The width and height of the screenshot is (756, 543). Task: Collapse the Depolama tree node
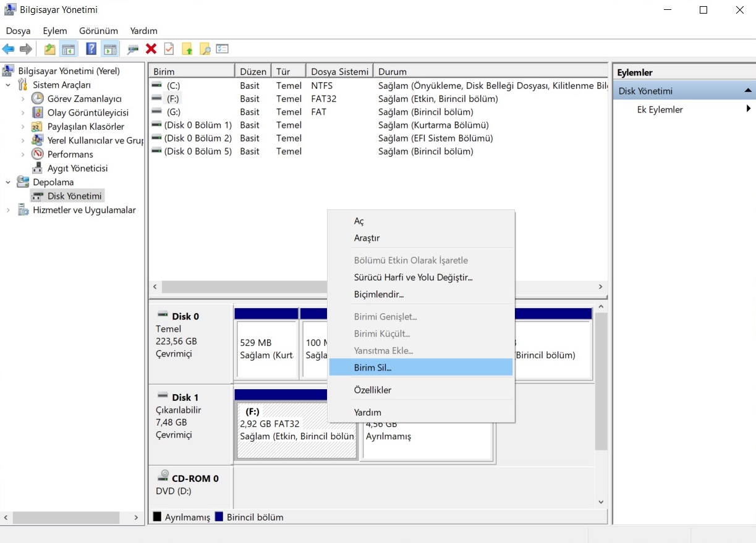pyautogui.click(x=8, y=182)
